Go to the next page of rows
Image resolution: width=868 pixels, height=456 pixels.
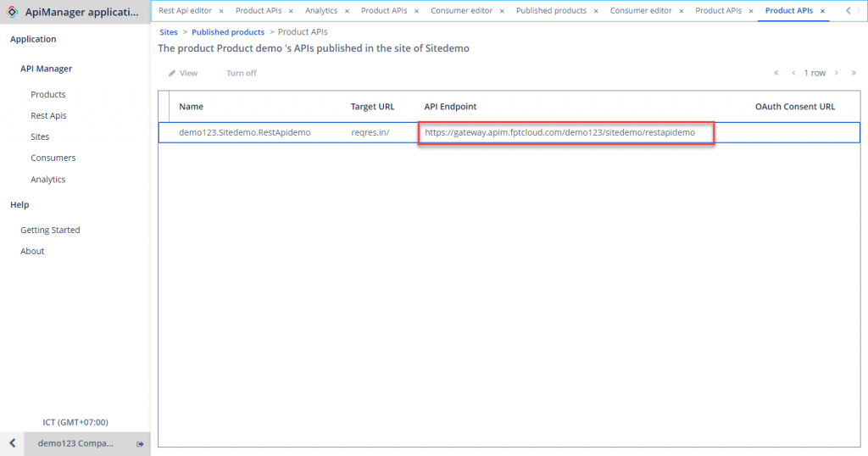pos(837,73)
